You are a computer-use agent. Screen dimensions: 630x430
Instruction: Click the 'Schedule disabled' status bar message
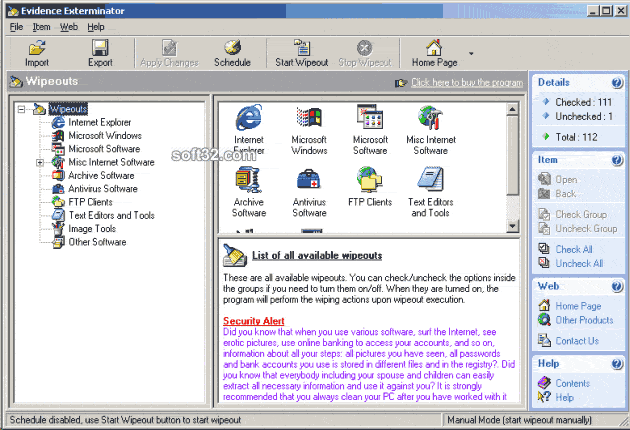(x=125, y=420)
